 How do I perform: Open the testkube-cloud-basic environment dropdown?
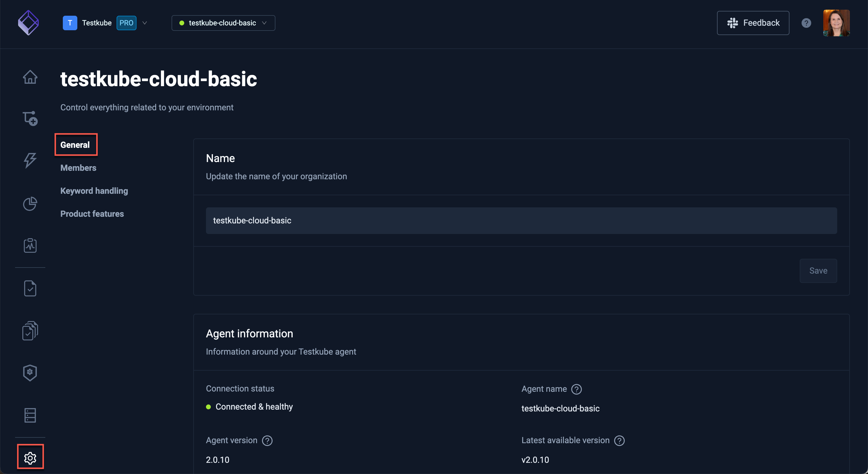pyautogui.click(x=223, y=23)
